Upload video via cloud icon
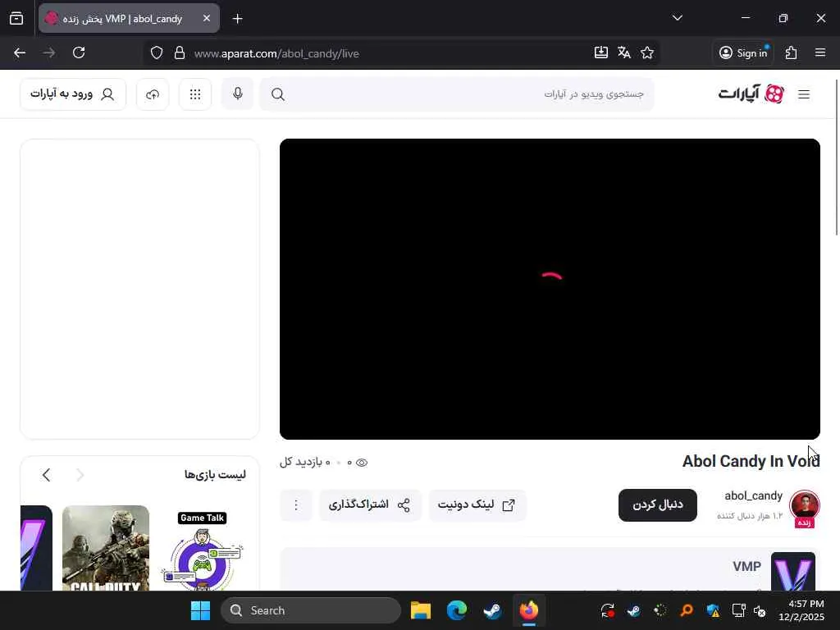The image size is (840, 630). [x=153, y=94]
